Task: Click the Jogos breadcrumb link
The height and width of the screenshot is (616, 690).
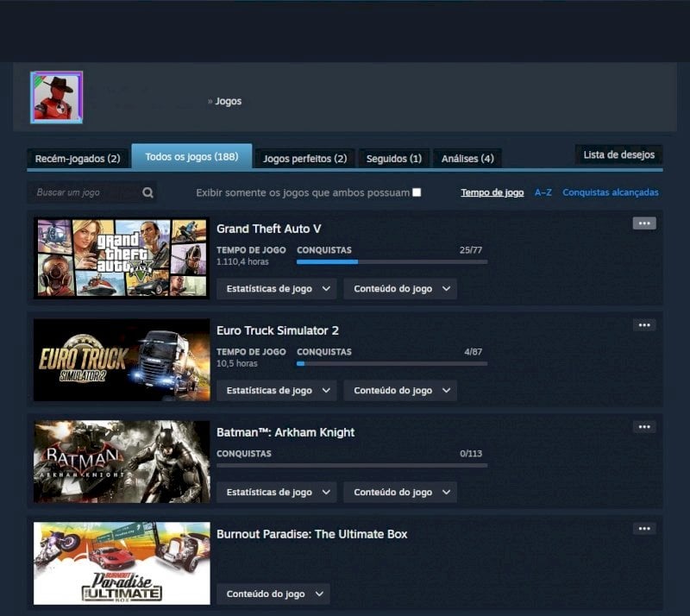Action: [228, 101]
